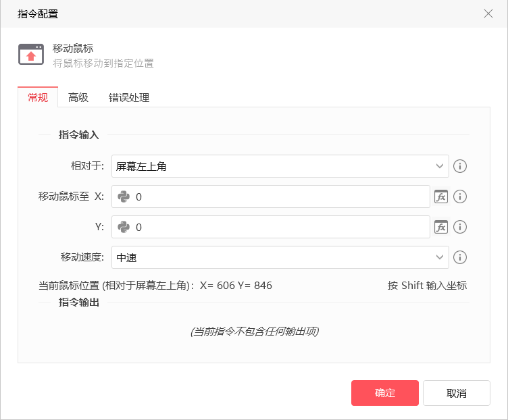Click the Python icon in Y field
The height and width of the screenshot is (420, 508).
click(x=124, y=227)
